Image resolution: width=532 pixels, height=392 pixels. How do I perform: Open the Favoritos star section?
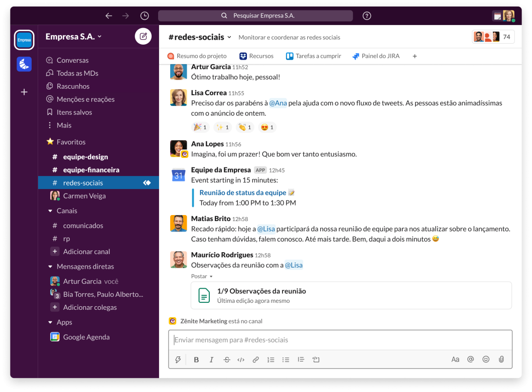(66, 142)
